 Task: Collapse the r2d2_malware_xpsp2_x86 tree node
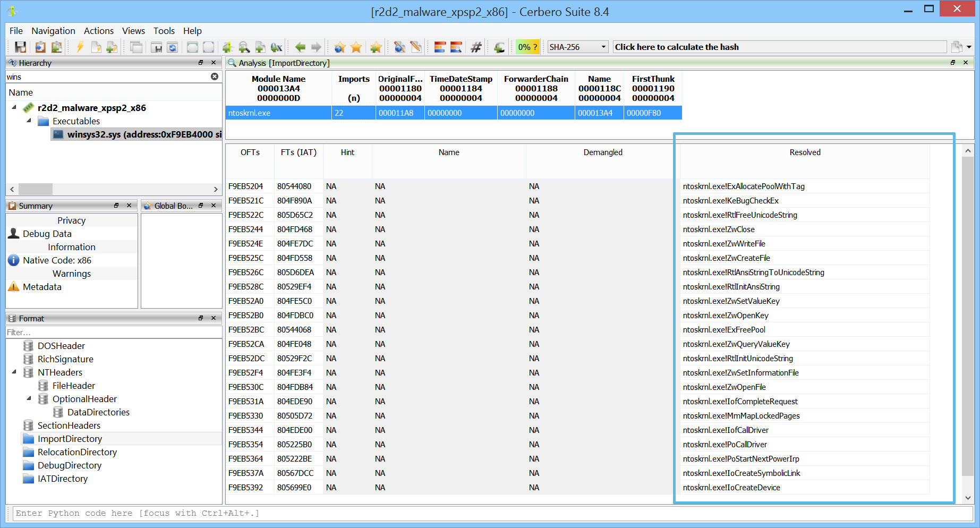[x=14, y=107]
